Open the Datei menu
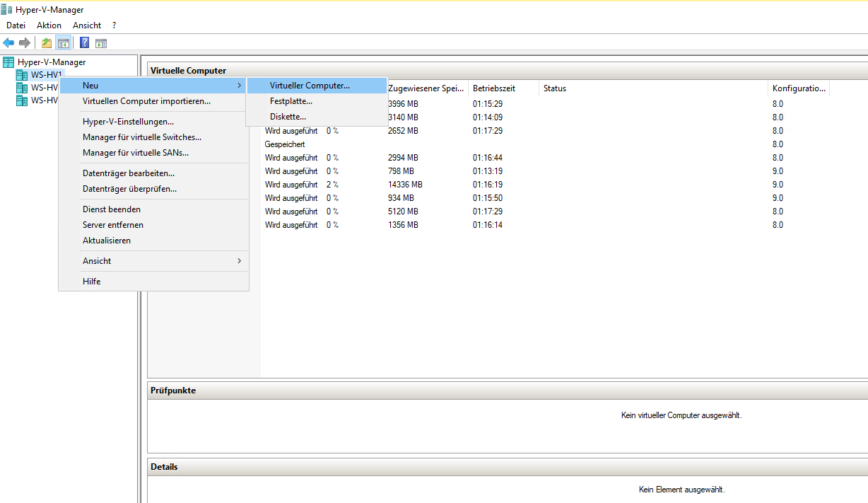The width and height of the screenshot is (868, 503). click(x=16, y=25)
